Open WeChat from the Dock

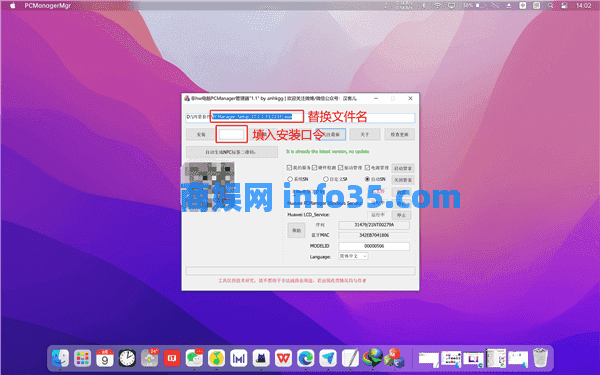194,359
